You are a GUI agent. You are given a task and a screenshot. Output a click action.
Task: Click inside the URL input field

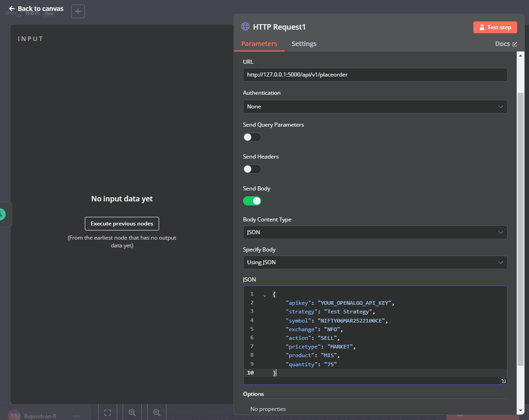(375, 75)
